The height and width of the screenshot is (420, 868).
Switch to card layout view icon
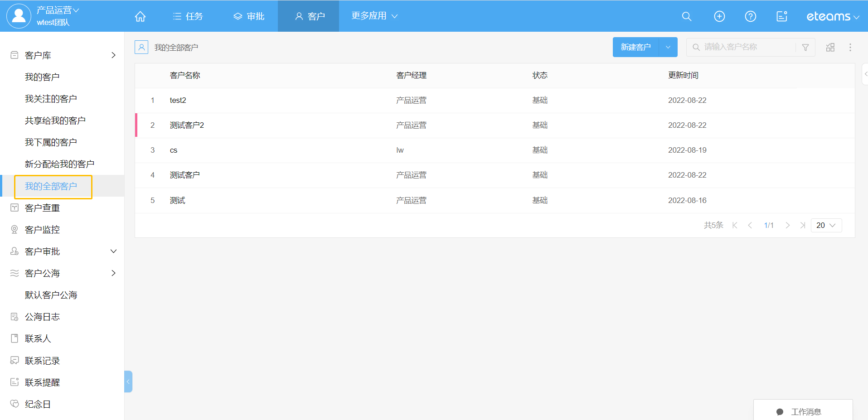pyautogui.click(x=830, y=48)
